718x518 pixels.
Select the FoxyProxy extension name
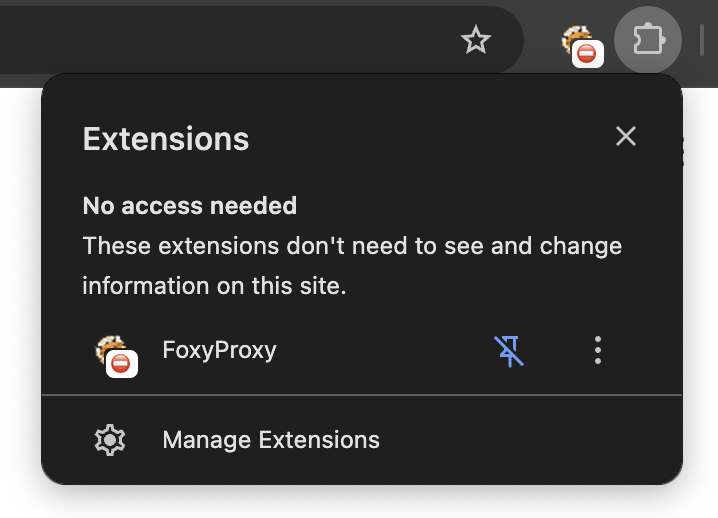coord(219,350)
